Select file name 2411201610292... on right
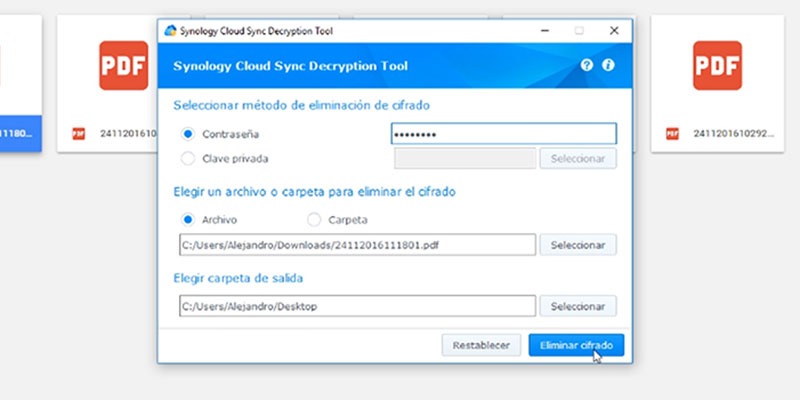800x400 pixels. (733, 134)
